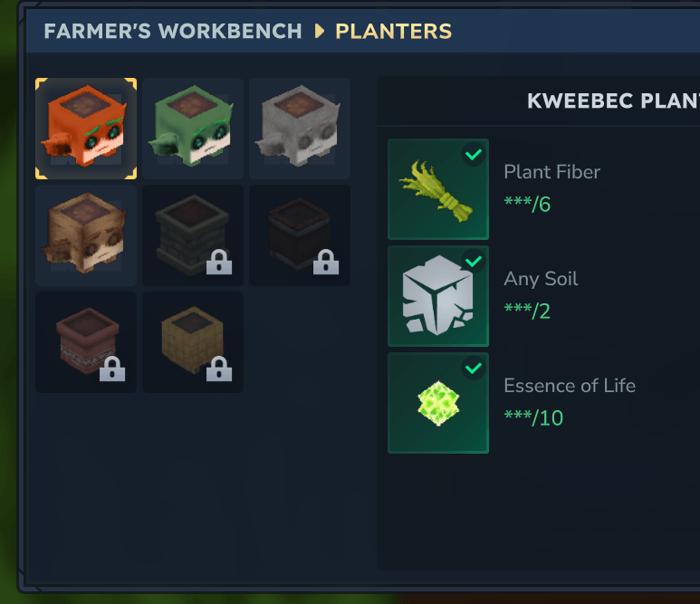The width and height of the screenshot is (700, 604).
Task: Click the Plant Fiber label text
Action: (551, 172)
